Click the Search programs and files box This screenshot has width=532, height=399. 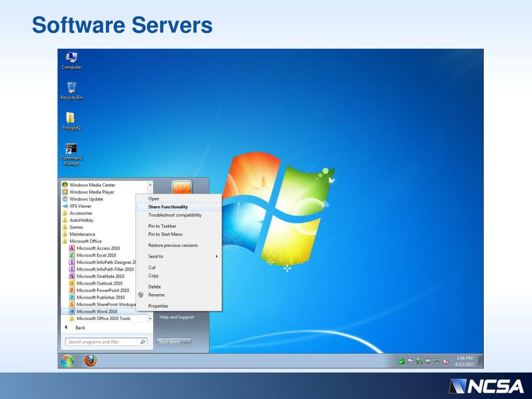click(x=106, y=342)
